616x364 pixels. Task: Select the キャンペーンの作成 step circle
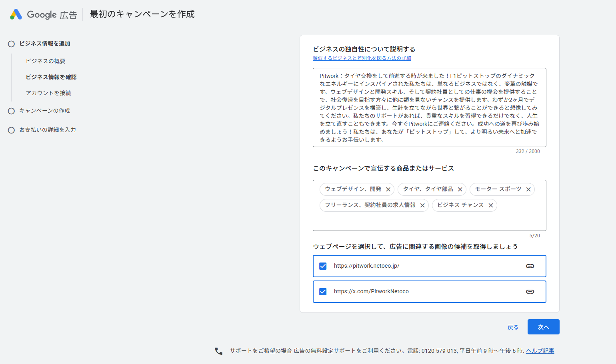click(x=11, y=111)
